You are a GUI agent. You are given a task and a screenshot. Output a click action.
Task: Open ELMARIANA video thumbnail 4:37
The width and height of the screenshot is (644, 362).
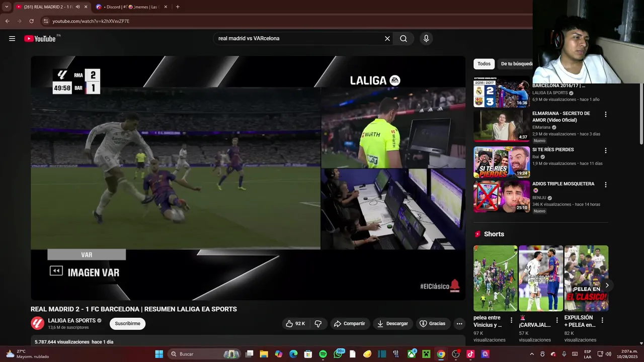tap(502, 126)
